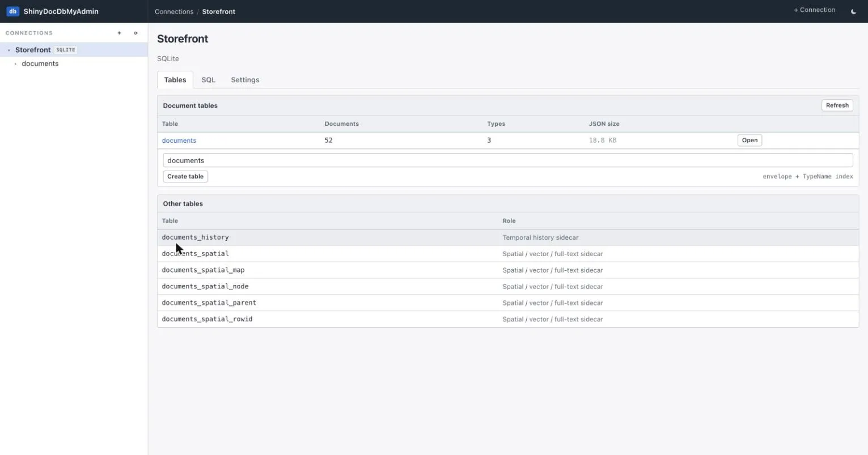Click the Role column header
The width and height of the screenshot is (868, 455).
(509, 221)
